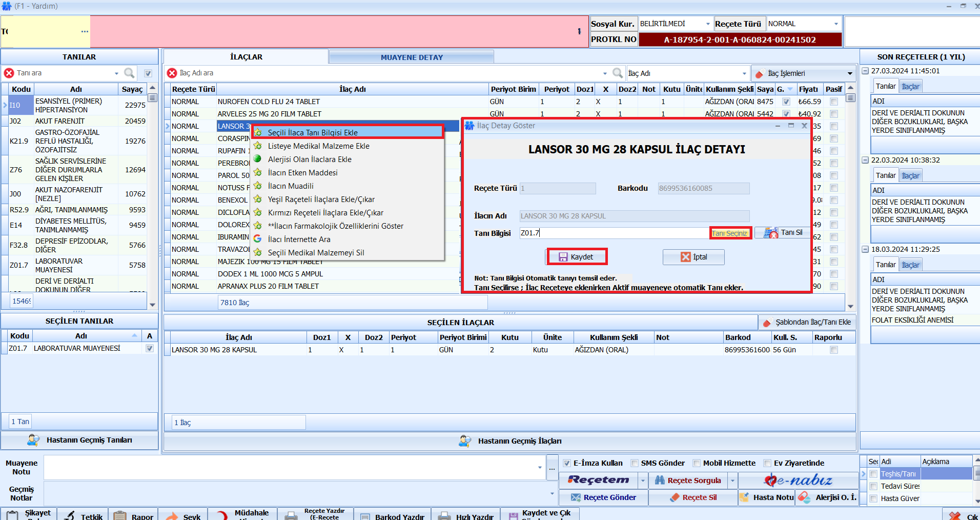This screenshot has width=980, height=520.
Task: Expand the Tanı ara dropdown arrow
Action: coord(116,73)
